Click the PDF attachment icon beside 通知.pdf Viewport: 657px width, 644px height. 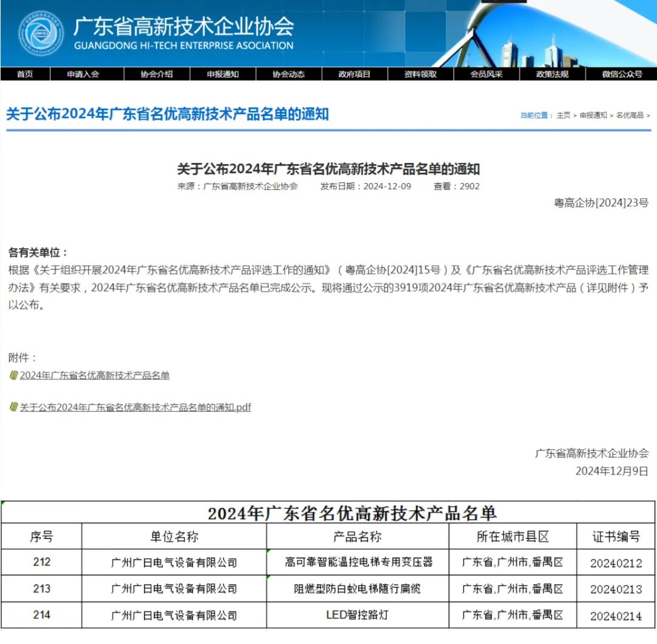[x=13, y=407]
